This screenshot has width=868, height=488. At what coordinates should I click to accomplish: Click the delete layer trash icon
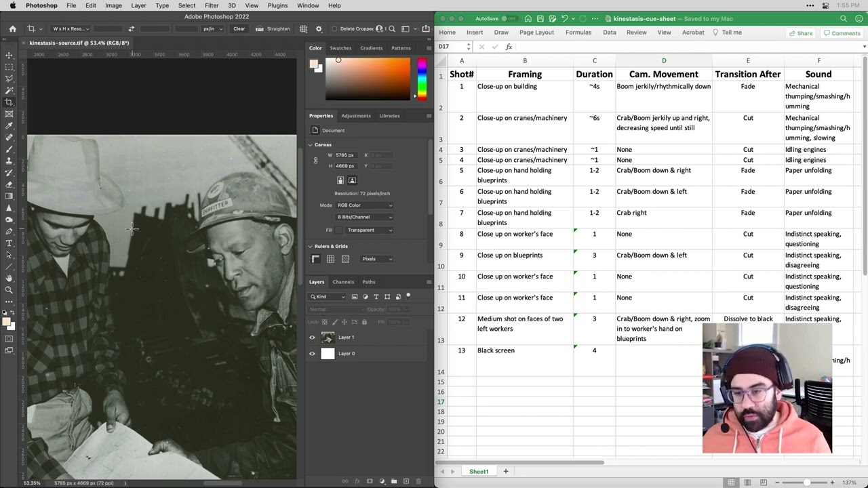pos(418,481)
